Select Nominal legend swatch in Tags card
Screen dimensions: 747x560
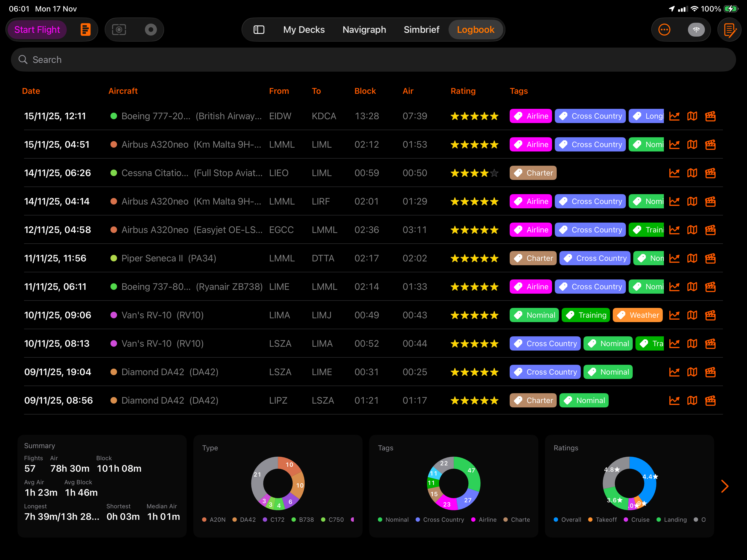click(x=380, y=520)
